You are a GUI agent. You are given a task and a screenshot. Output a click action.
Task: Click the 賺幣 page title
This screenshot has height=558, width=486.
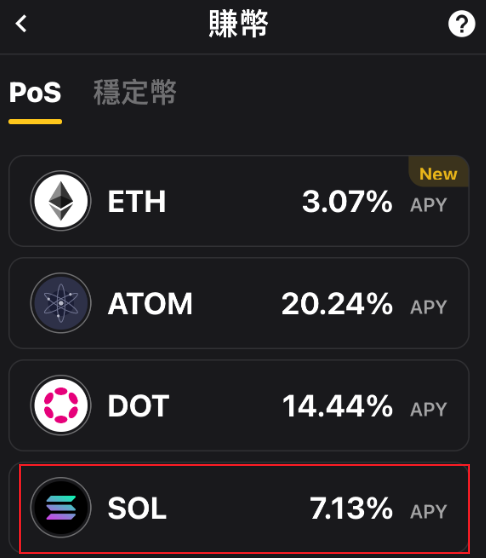[x=238, y=23]
